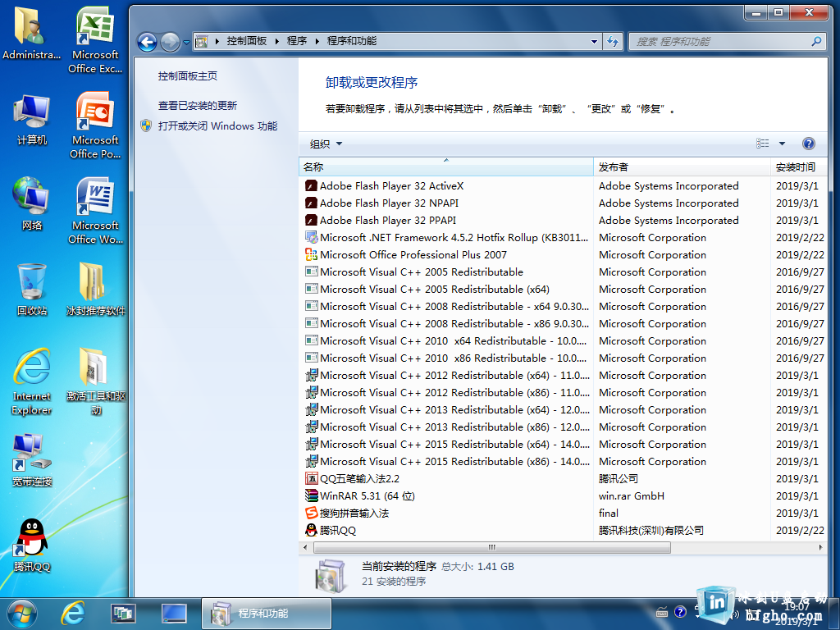This screenshot has height=630, width=840.
Task: Select the QQ五笔输入法2.2 program icon
Action: click(x=311, y=479)
